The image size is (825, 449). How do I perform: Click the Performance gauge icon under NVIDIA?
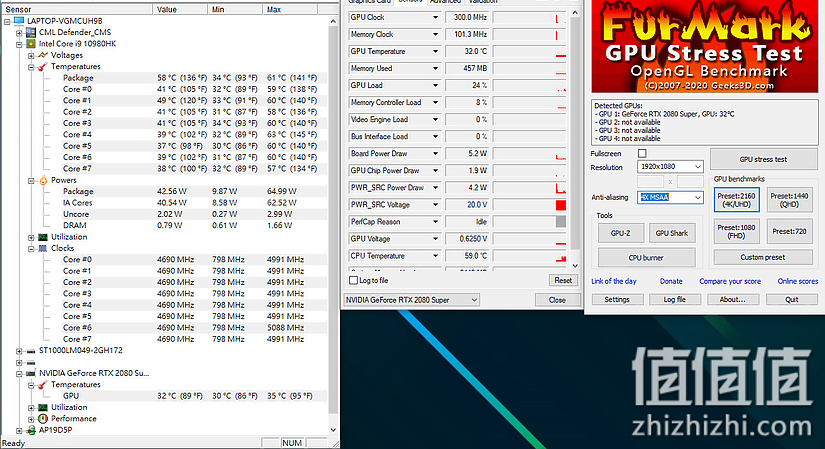pos(43,419)
